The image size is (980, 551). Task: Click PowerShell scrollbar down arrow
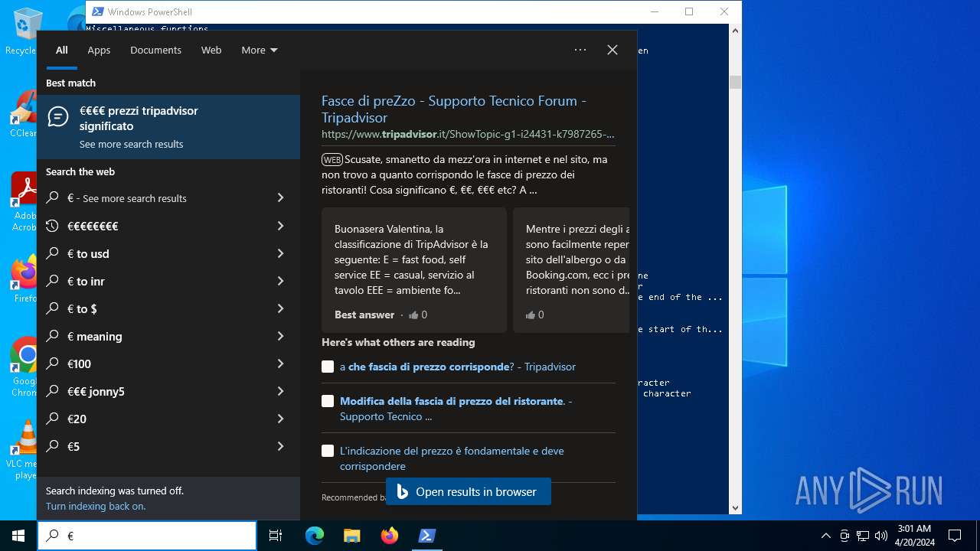pyautogui.click(x=736, y=507)
